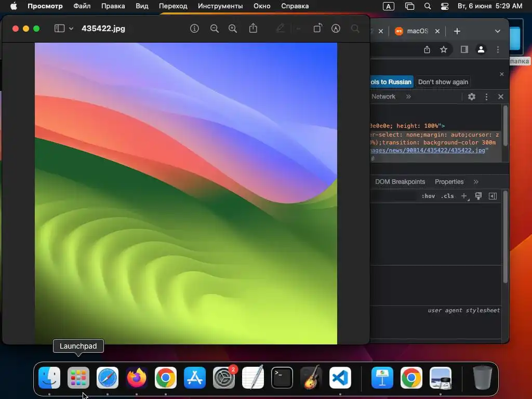Open Launchpad from the Dock
The height and width of the screenshot is (399, 532).
tap(78, 378)
